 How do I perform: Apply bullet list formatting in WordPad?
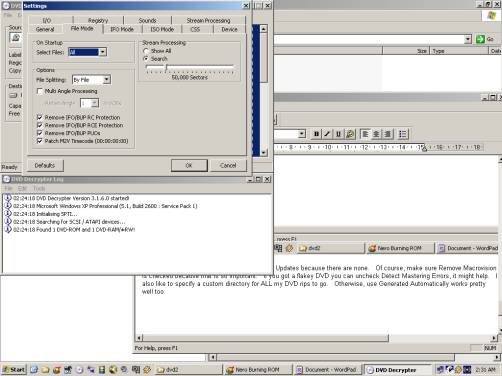[403, 134]
